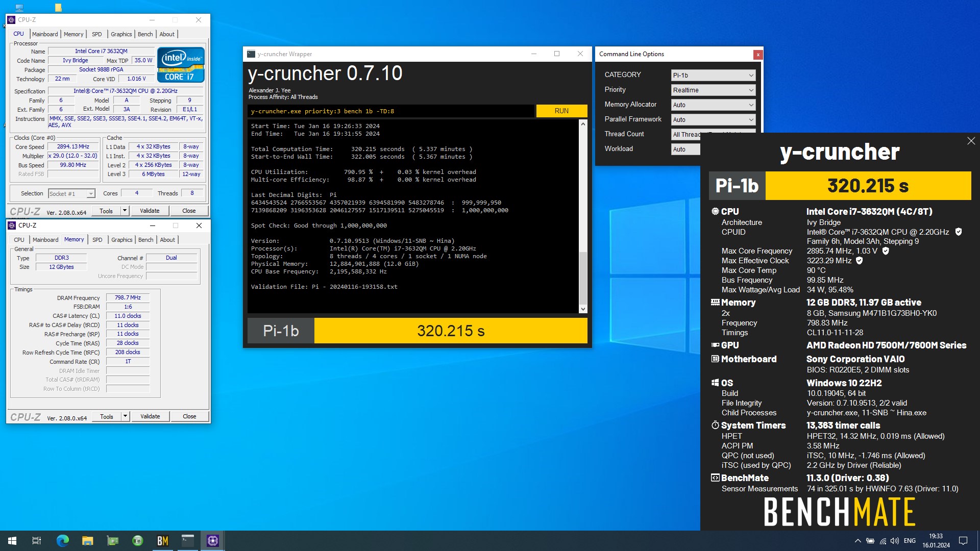Click scroll-down arrow of y-cruncher output
Viewport: 980px width, 551px height.
click(583, 309)
